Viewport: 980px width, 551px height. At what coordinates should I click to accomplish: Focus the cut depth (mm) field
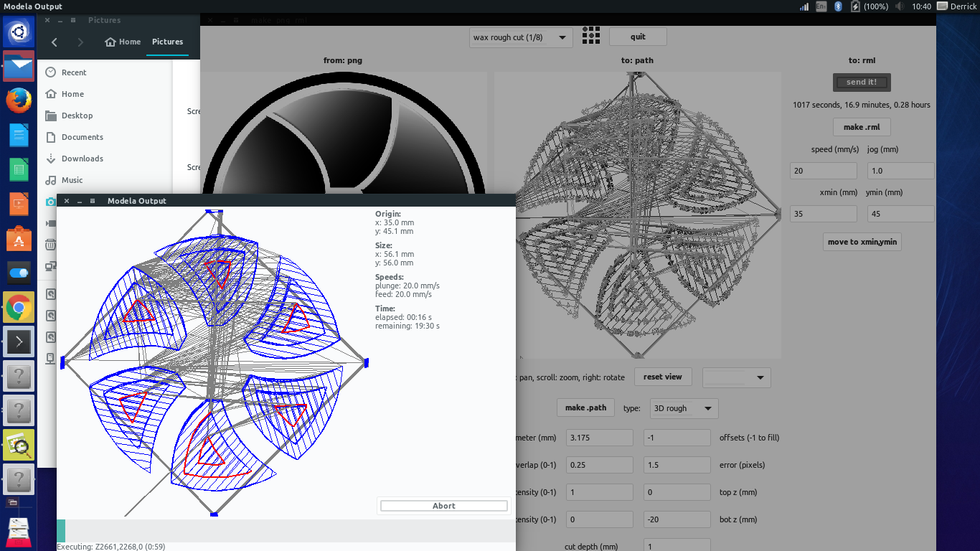pyautogui.click(x=677, y=545)
